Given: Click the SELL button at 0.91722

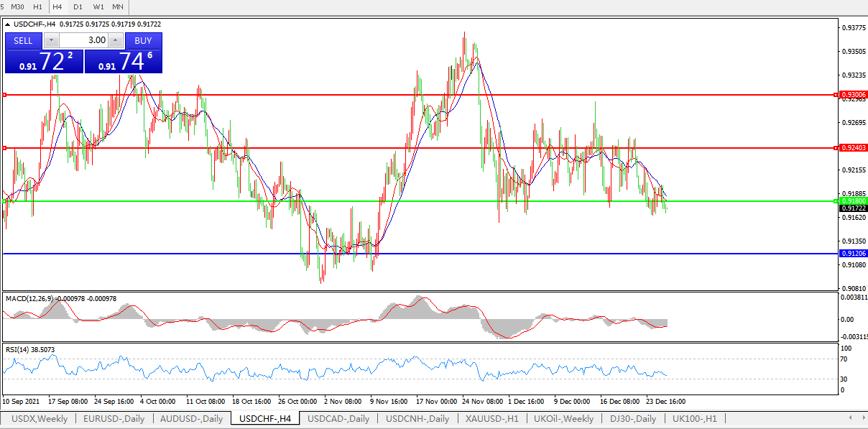Looking at the screenshot, I should coord(23,41).
